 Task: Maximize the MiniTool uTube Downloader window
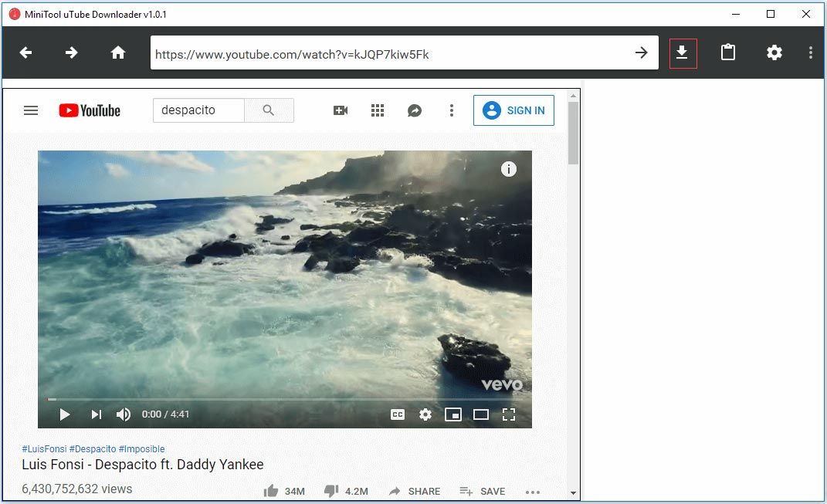coord(771,14)
